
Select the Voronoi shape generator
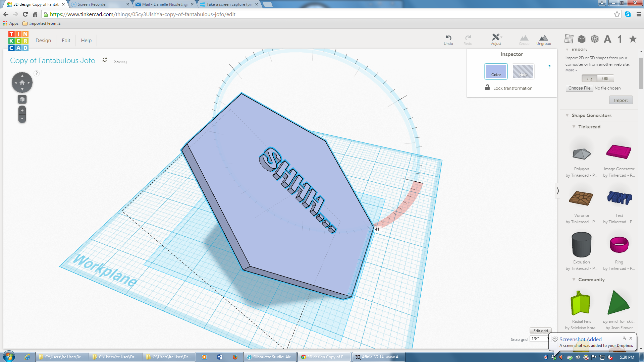pos(581,198)
